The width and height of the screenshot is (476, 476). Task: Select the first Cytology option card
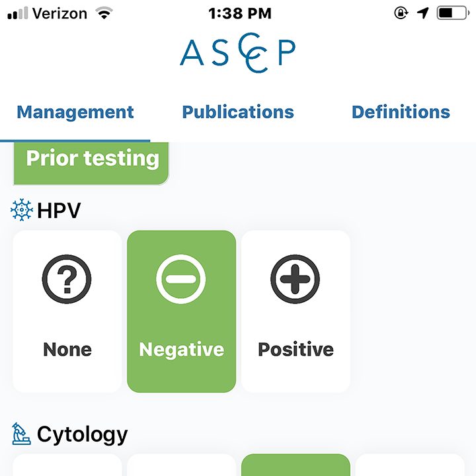(67, 465)
